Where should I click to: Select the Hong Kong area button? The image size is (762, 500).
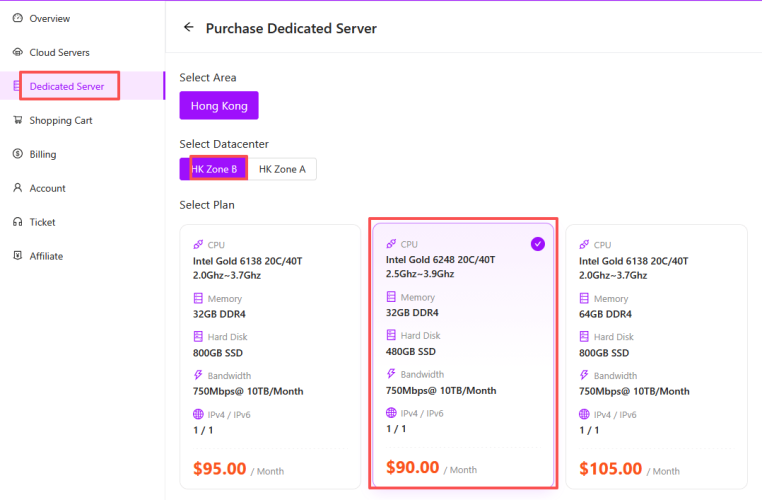click(219, 105)
